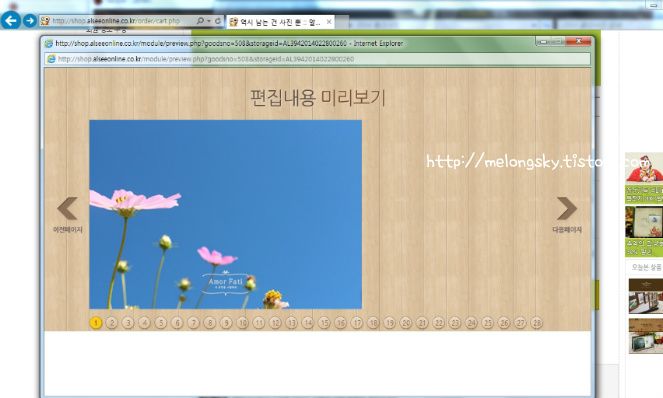Go to next page with right chevron

pyautogui.click(x=567, y=208)
